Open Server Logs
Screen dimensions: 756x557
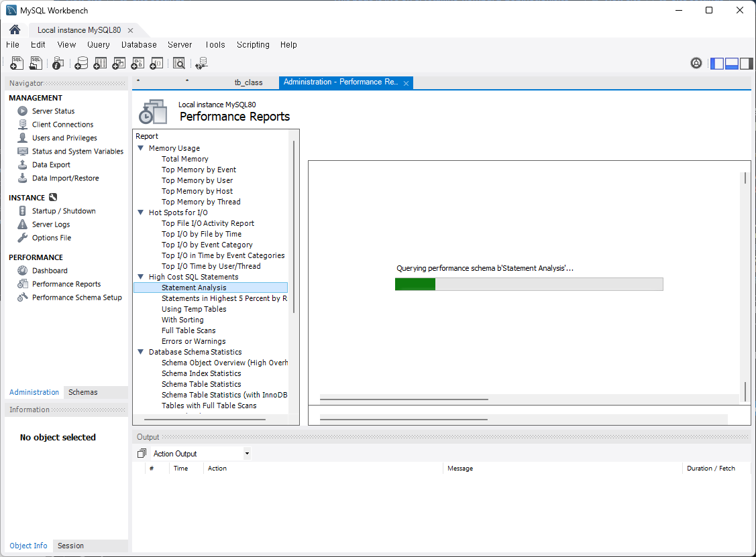[x=50, y=225]
